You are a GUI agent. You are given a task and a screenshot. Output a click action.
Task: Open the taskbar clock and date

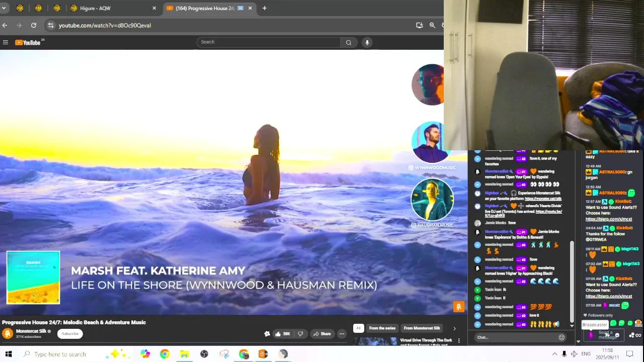point(607,353)
